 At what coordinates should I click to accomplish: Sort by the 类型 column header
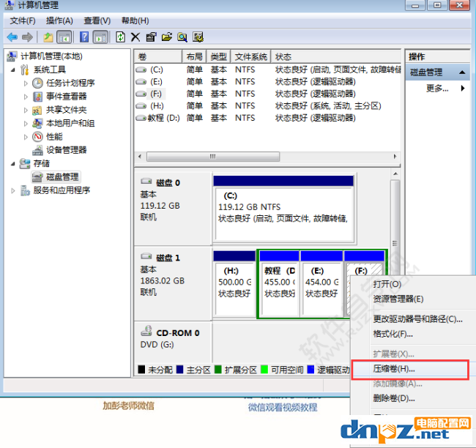218,57
